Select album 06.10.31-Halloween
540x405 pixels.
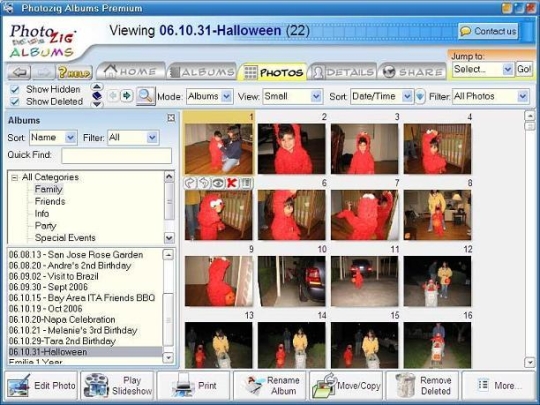[85, 352]
